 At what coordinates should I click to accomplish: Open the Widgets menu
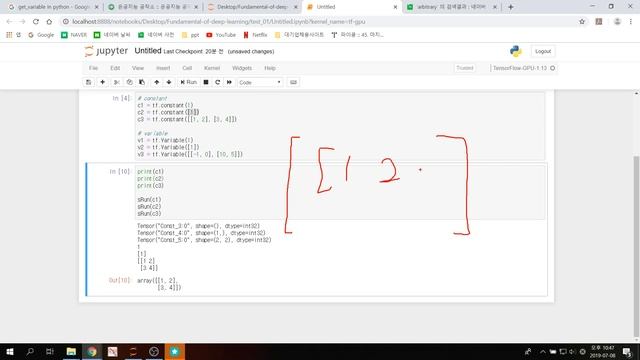(x=242, y=68)
